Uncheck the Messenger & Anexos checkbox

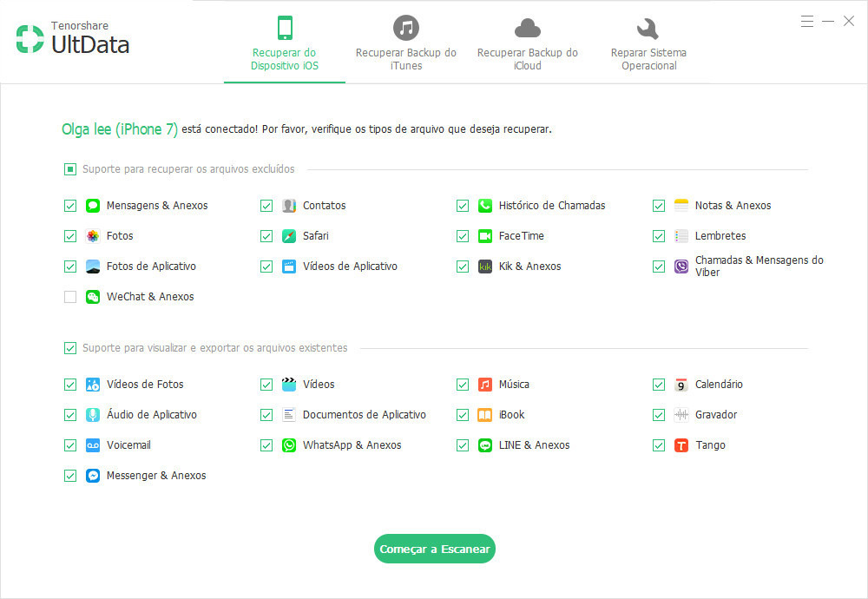coord(69,476)
